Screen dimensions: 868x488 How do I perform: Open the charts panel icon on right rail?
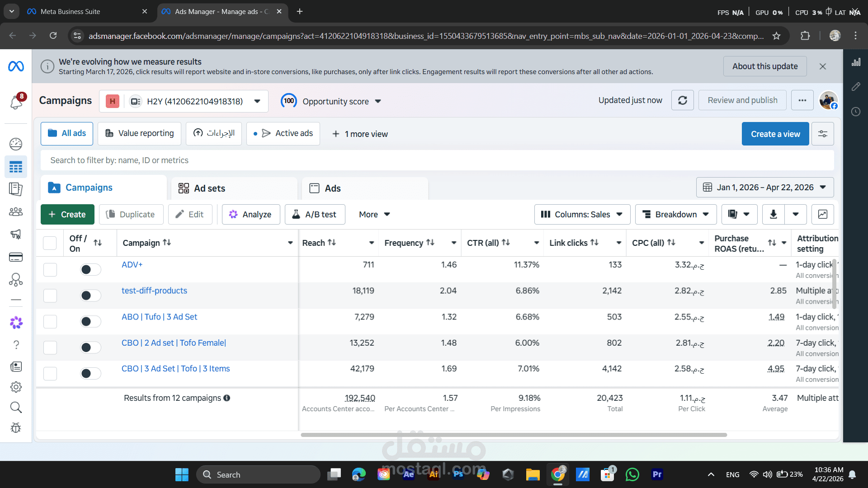856,62
